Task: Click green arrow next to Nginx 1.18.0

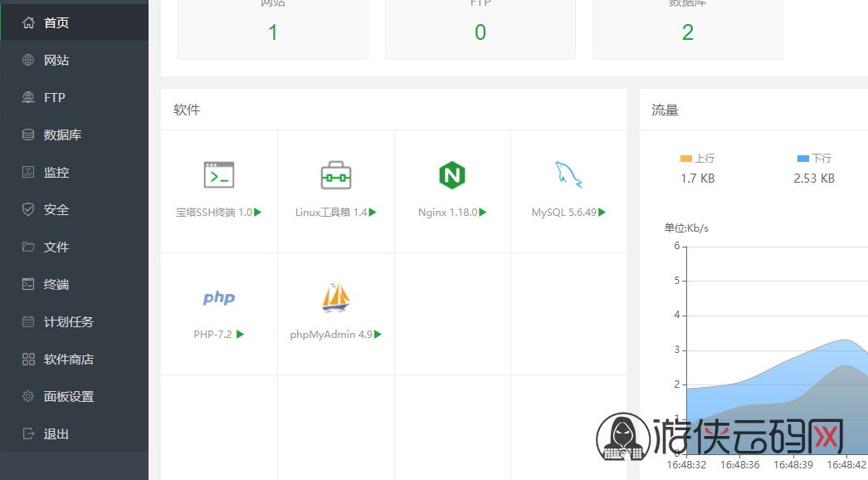Action: pos(483,213)
